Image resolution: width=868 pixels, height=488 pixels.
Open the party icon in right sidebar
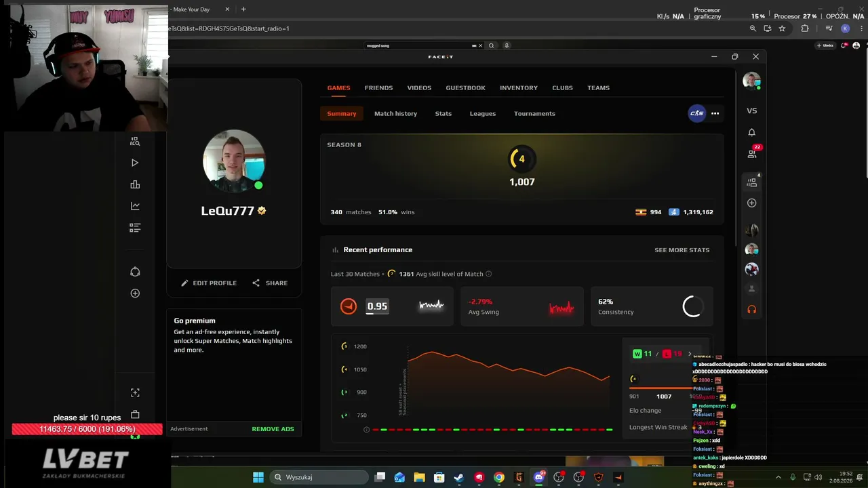pyautogui.click(x=752, y=182)
